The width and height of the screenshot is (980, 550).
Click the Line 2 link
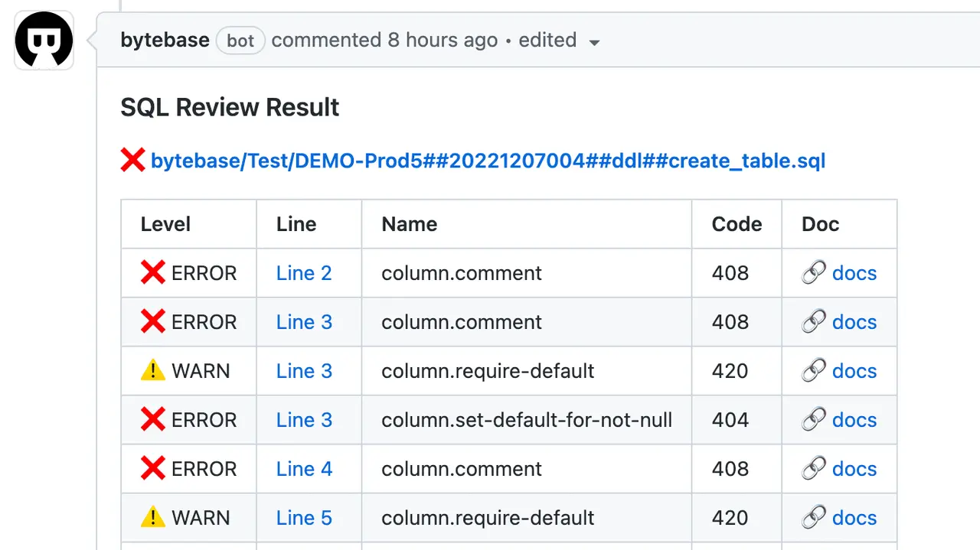[304, 273]
